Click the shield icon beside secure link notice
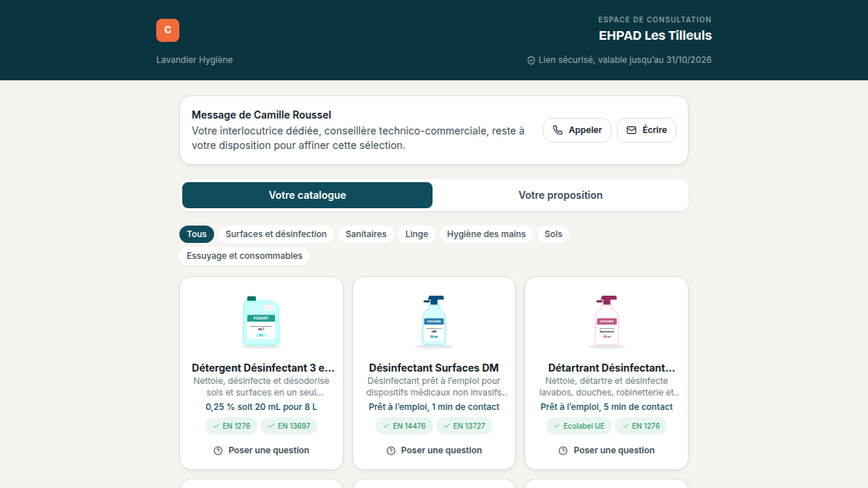The image size is (868, 488). [x=531, y=60]
